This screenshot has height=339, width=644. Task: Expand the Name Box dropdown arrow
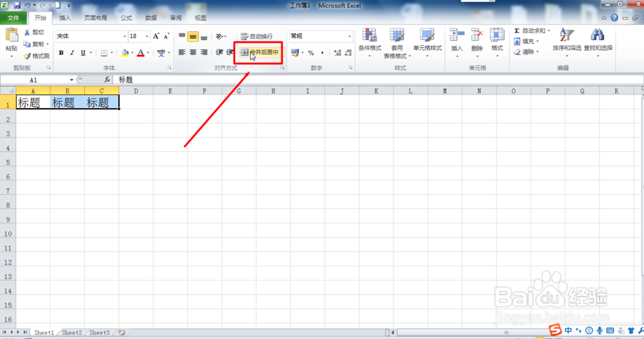[x=71, y=80]
